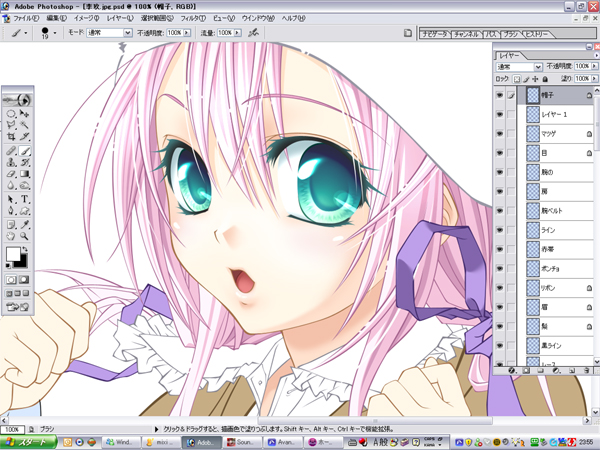Image resolution: width=600 pixels, height=450 pixels.
Task: Toggle lock all in Layers panel
Action: coord(545,79)
